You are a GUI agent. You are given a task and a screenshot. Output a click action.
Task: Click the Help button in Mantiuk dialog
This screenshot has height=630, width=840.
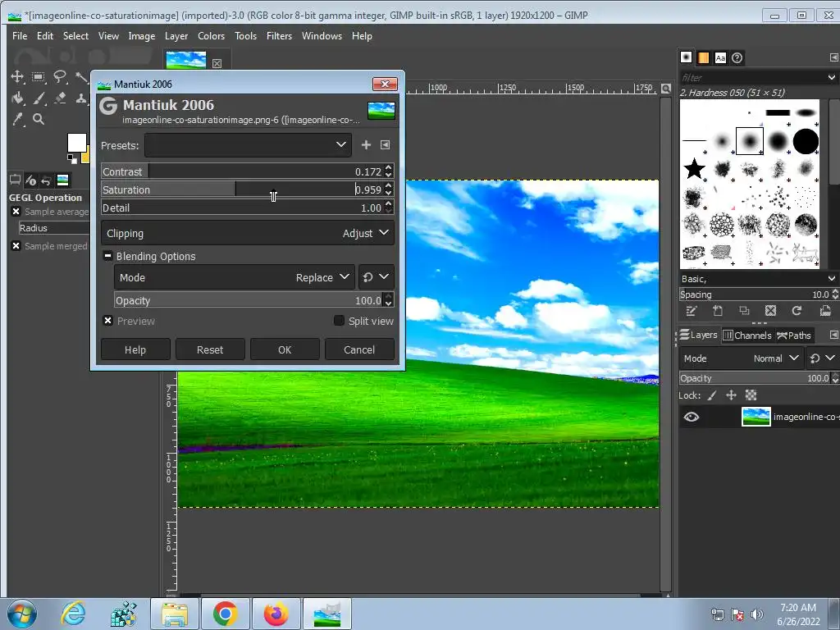coord(135,349)
